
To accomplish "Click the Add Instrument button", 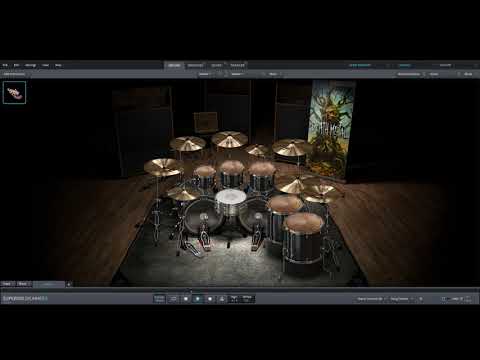I will 14,74.
